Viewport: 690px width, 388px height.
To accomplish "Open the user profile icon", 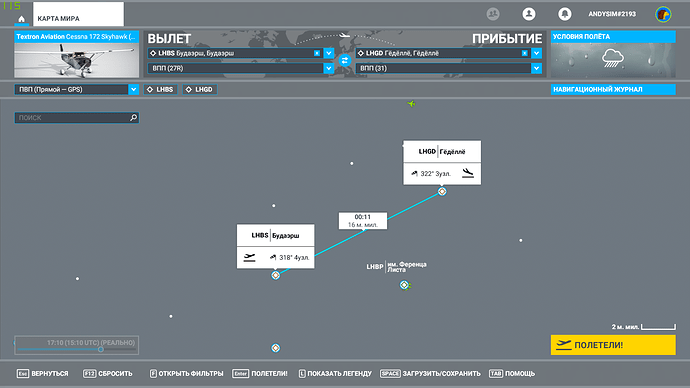I will pos(529,14).
